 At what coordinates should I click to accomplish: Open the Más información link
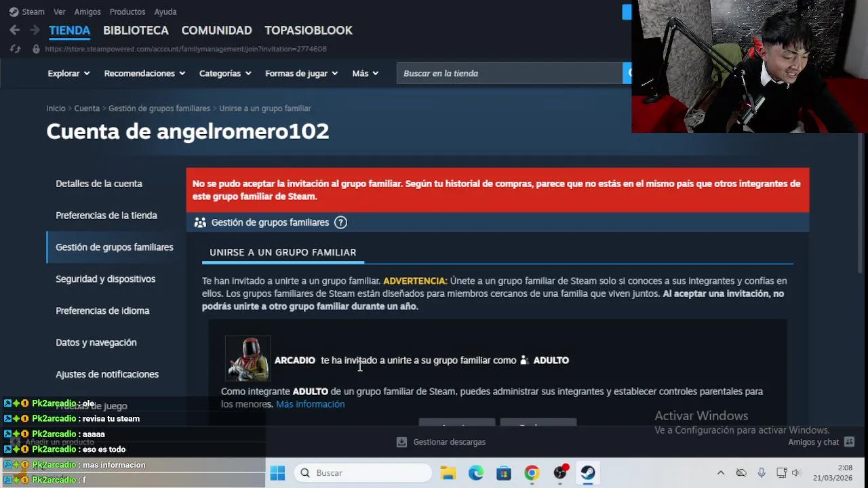pyautogui.click(x=310, y=404)
